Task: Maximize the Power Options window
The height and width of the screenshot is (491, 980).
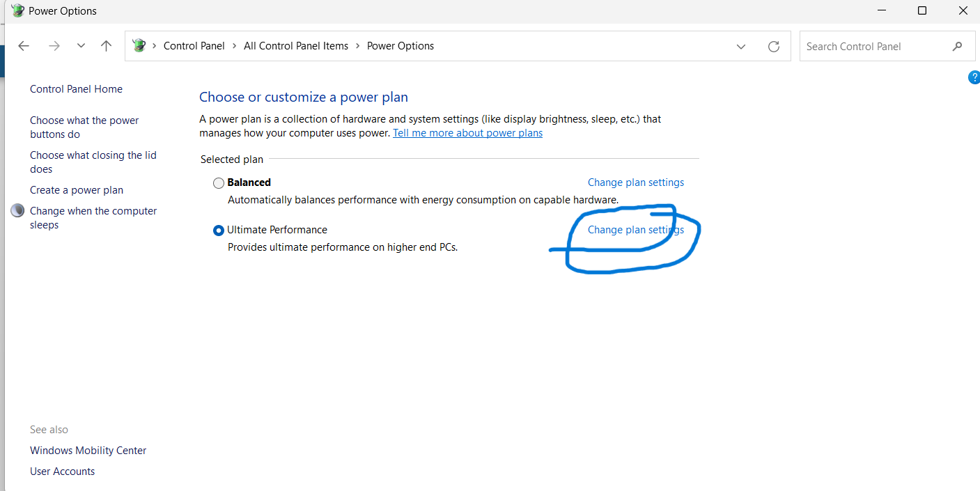Action: click(x=922, y=10)
